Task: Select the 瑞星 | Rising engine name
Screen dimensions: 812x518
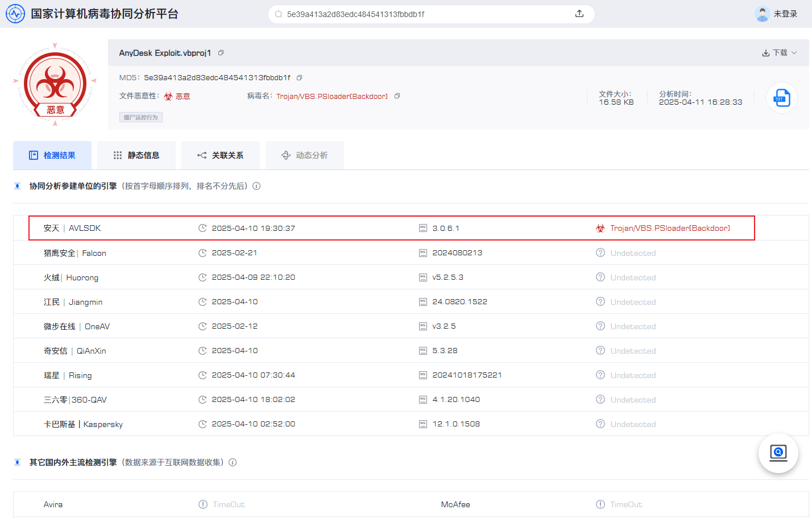Action: [68, 375]
